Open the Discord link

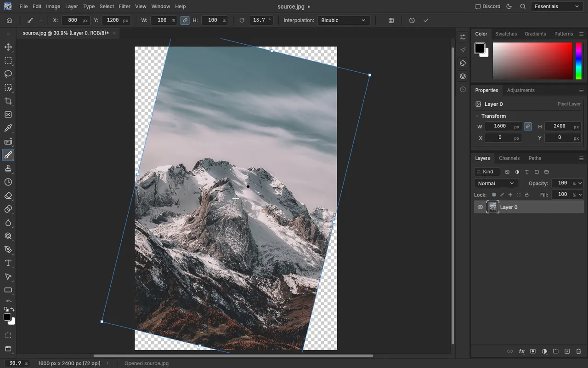pos(487,6)
